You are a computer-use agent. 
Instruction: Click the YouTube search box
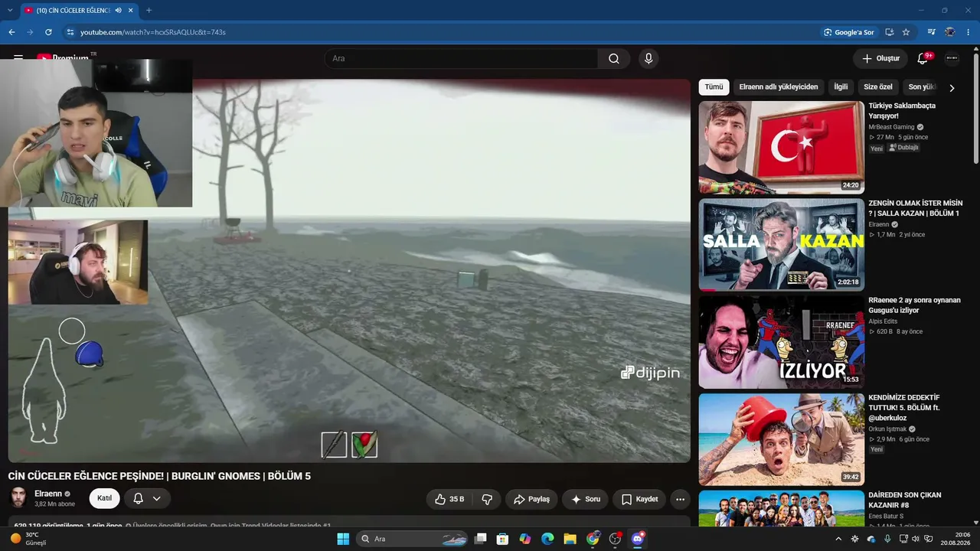[461, 58]
